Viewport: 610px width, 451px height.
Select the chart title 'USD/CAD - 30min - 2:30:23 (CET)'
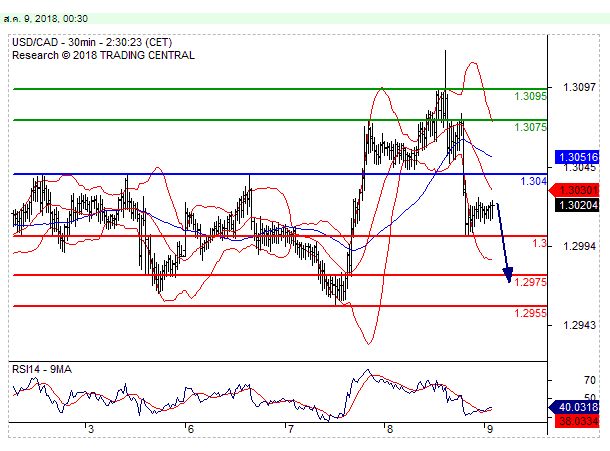(x=92, y=42)
